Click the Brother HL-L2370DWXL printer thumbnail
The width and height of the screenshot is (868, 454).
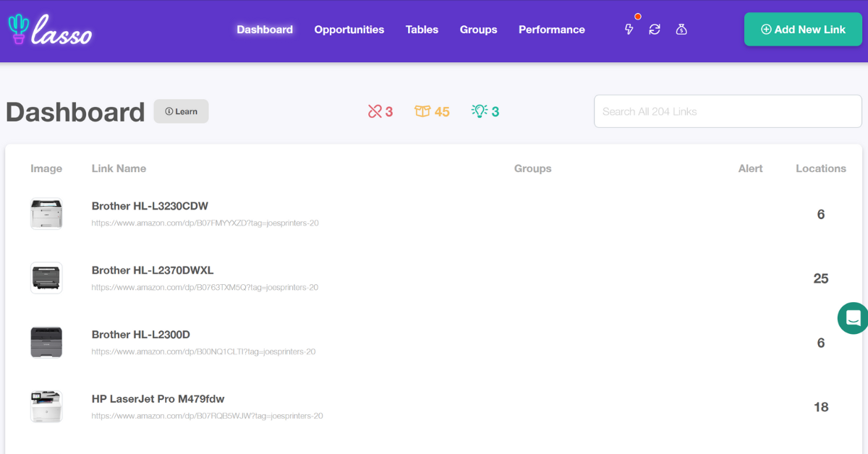click(46, 278)
